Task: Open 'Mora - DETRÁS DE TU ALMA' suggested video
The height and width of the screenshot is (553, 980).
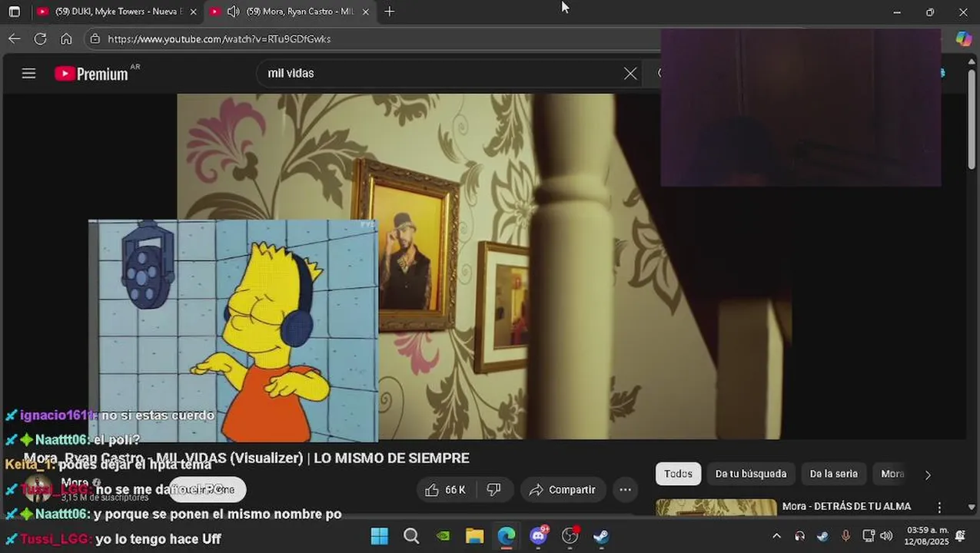Action: (846, 506)
